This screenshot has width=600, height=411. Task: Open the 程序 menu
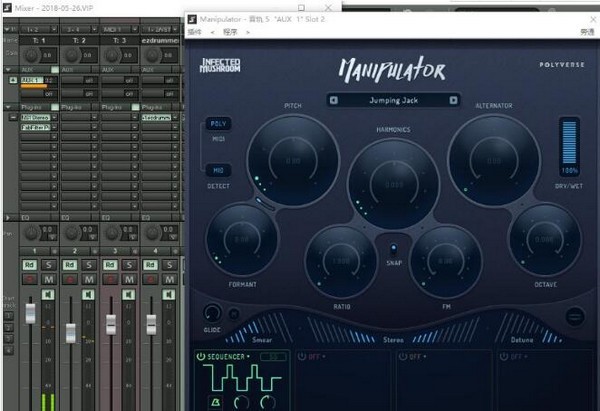(x=230, y=32)
